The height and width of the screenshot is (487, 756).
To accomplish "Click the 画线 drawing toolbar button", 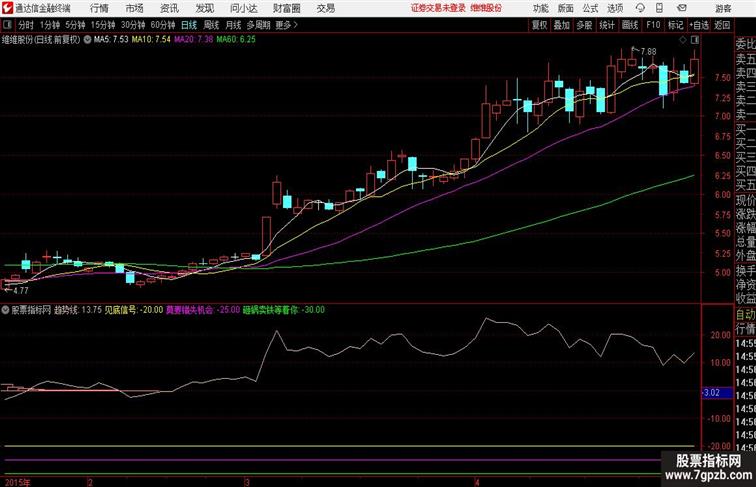I will click(x=630, y=25).
